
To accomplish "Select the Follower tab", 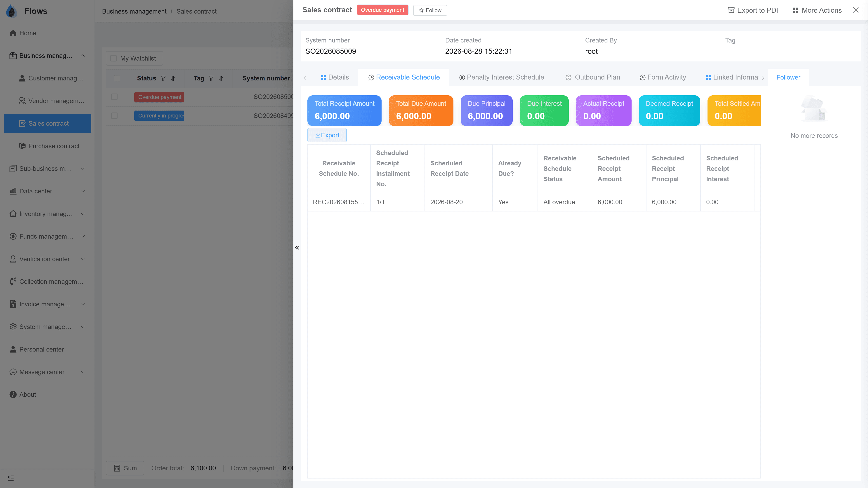I will pyautogui.click(x=788, y=77).
